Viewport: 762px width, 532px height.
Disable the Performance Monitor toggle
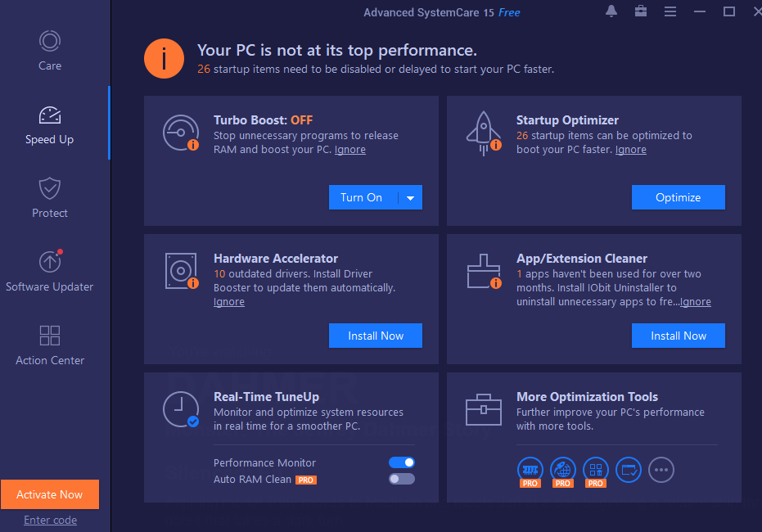click(402, 462)
